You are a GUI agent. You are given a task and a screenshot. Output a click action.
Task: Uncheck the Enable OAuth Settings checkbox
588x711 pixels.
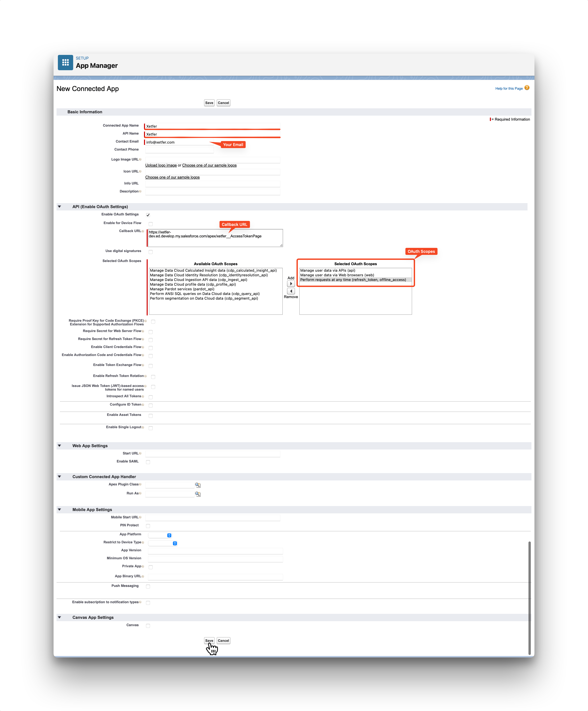click(x=148, y=215)
